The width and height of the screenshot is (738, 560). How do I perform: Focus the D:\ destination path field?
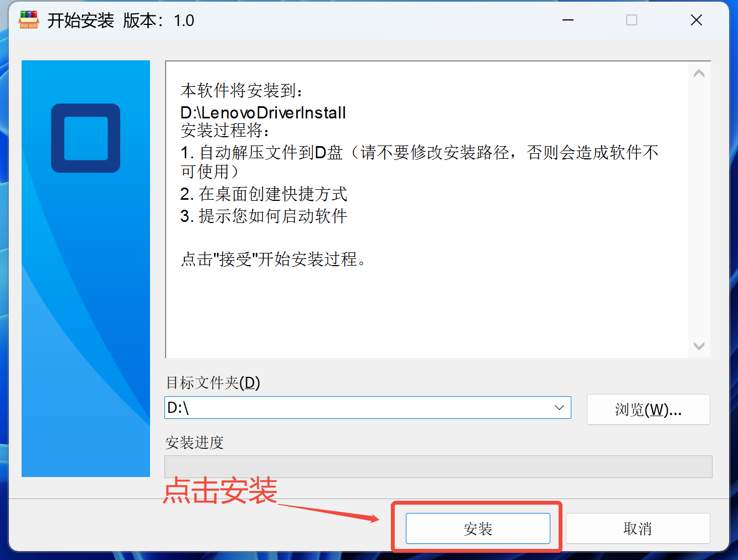[357, 408]
